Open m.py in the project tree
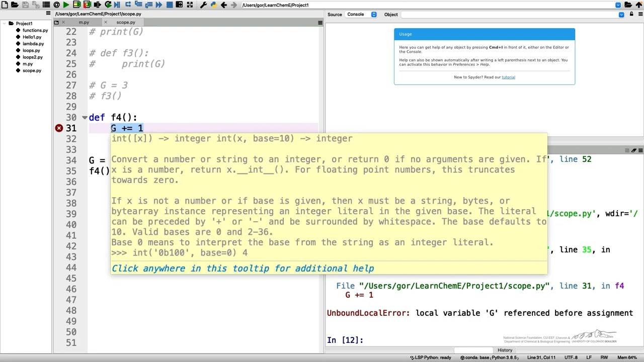644x362 pixels. (x=28, y=64)
